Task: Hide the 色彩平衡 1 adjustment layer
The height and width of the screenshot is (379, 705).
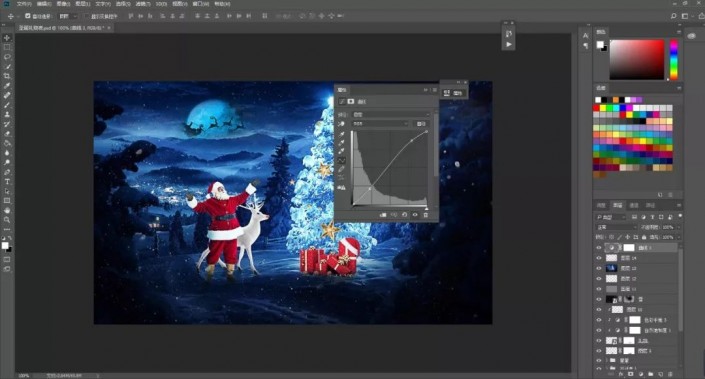Action: click(598, 320)
